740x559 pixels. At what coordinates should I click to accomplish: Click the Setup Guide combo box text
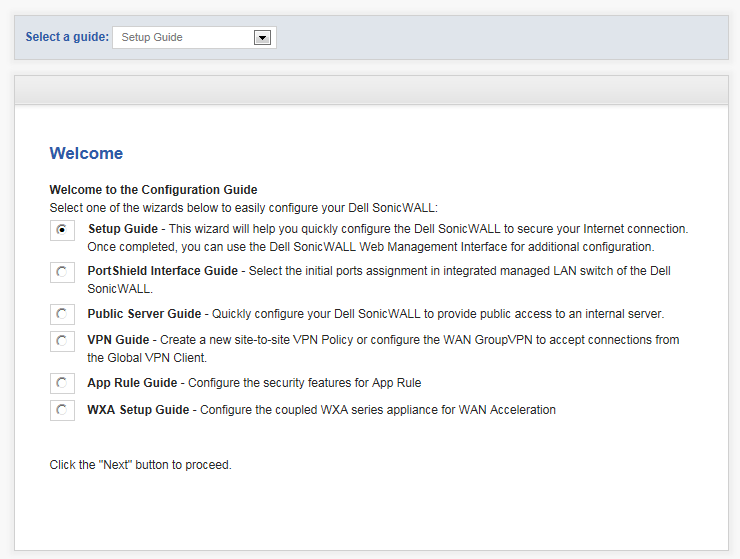(152, 37)
